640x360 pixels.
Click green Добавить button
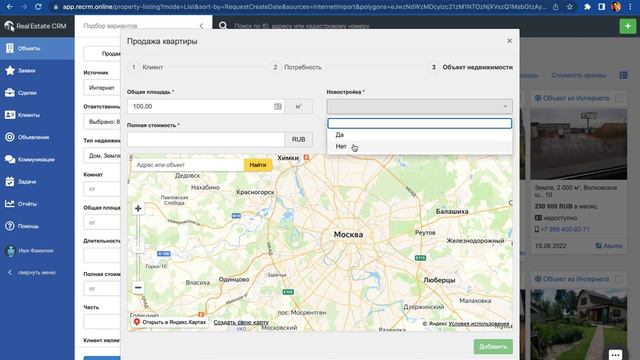[493, 347]
